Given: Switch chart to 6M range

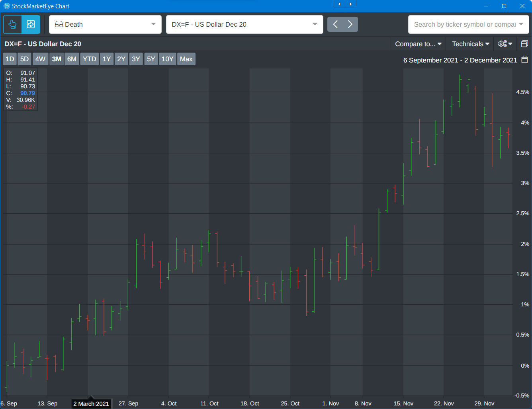Looking at the screenshot, I should 72,59.
